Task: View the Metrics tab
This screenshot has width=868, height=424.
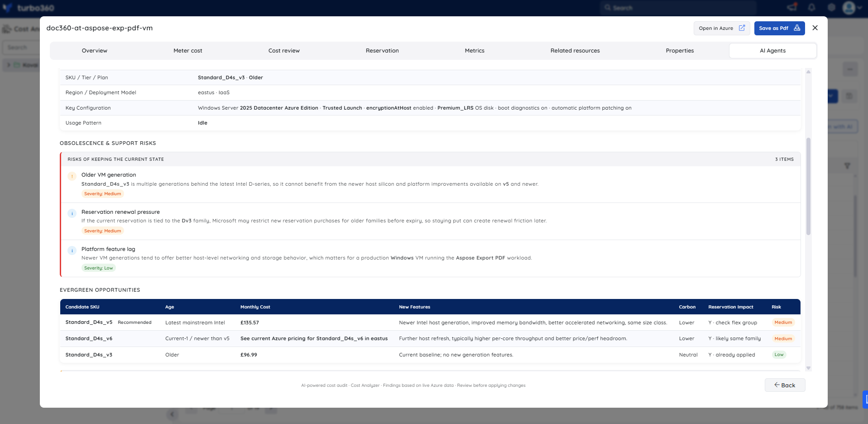Action: pyautogui.click(x=475, y=51)
